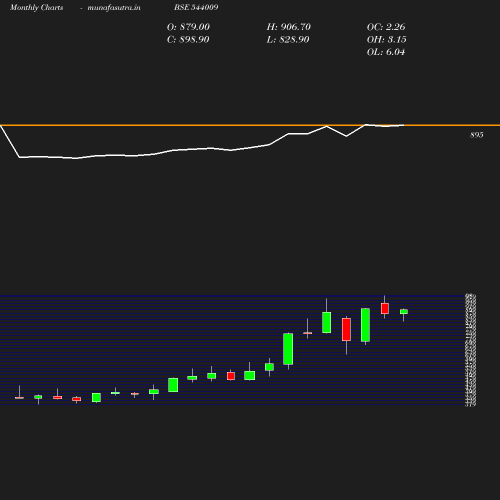Screen dimensions: 500x500
Task: Click the "BSE 544009" symbol label
Action: [196, 7]
